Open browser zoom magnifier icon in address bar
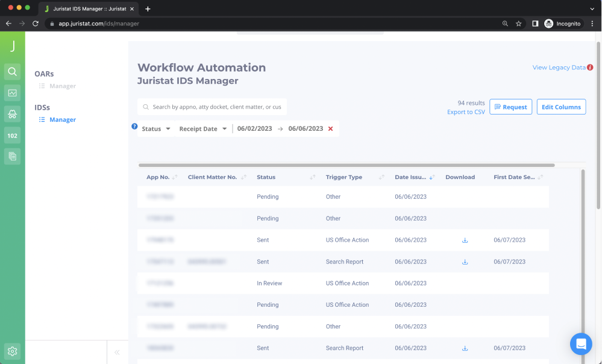 click(505, 24)
